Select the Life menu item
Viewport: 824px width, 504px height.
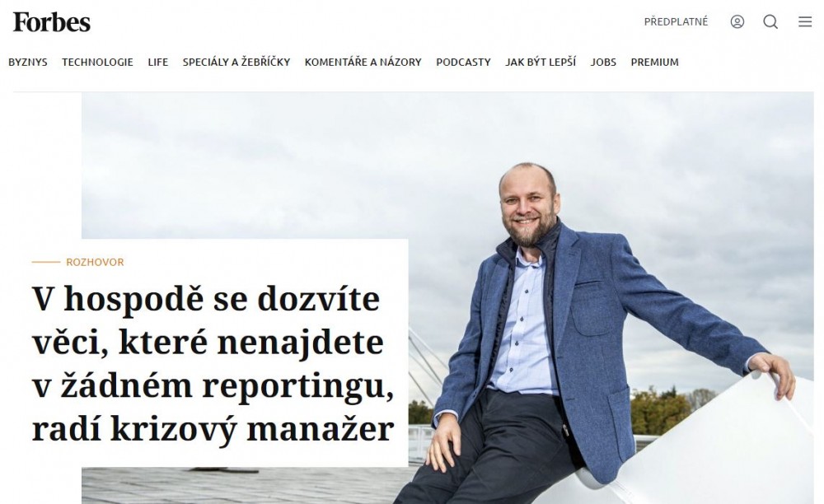tap(157, 62)
